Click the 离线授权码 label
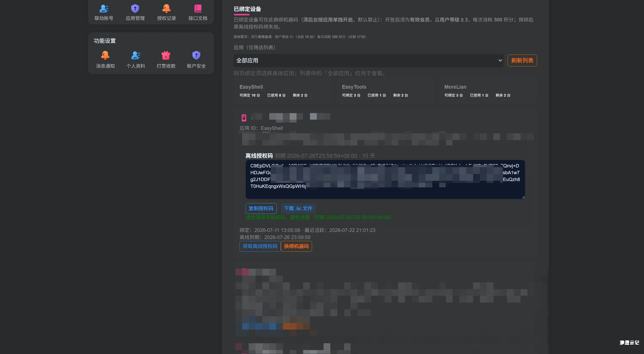 click(x=259, y=156)
